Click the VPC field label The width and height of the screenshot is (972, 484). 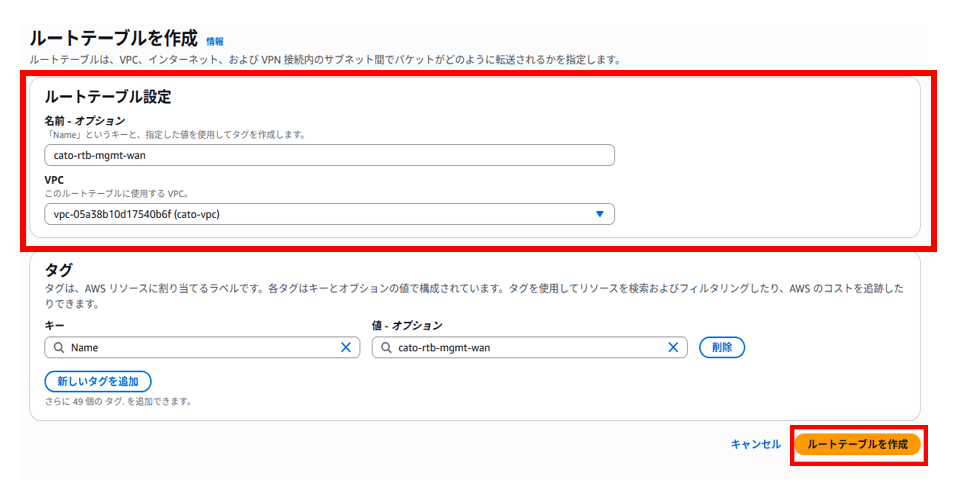click(54, 180)
